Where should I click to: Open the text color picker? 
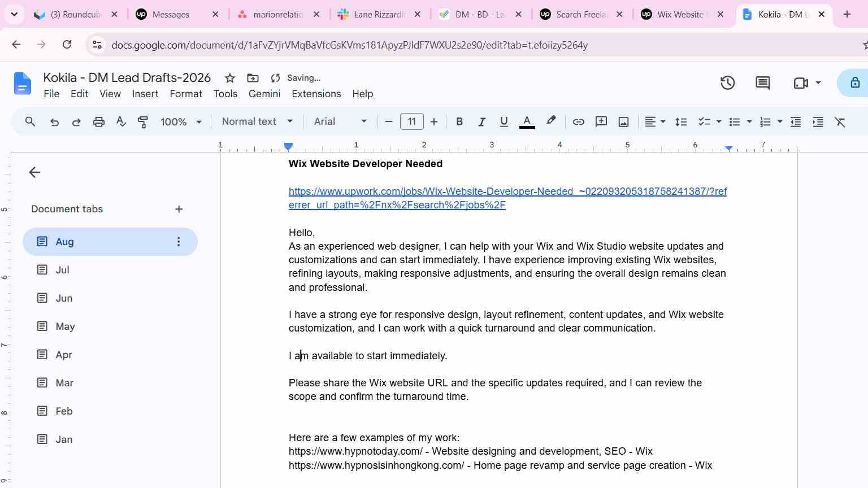click(527, 121)
